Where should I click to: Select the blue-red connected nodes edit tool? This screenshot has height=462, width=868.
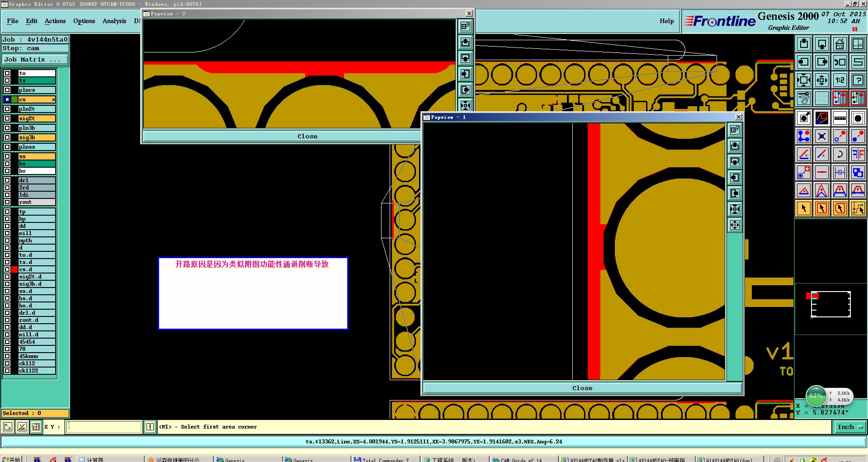point(804,136)
